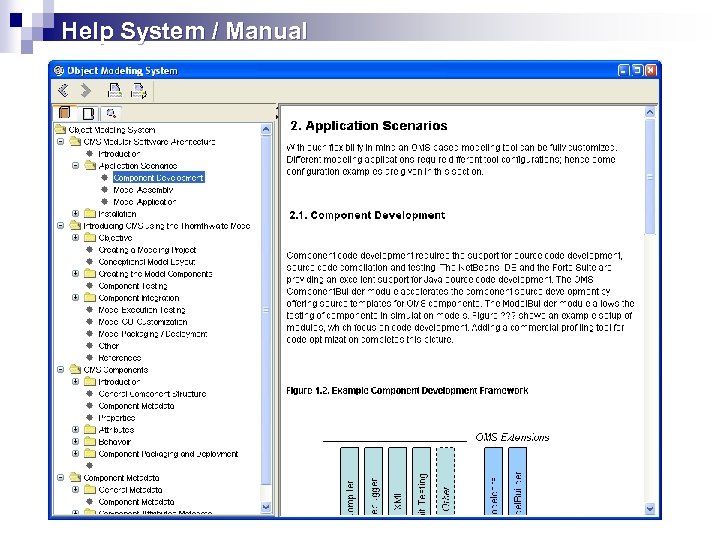Open the Model GUI Customization topic

pyautogui.click(x=142, y=322)
